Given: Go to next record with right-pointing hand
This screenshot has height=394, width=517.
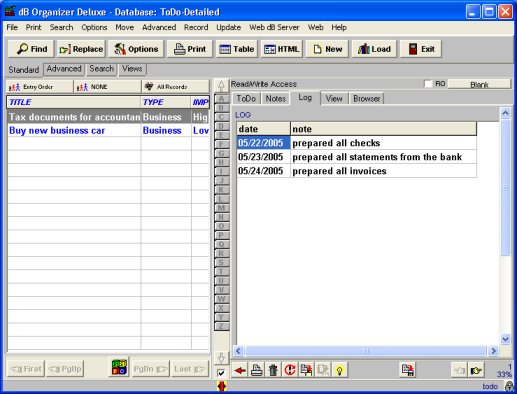Looking at the screenshot, I should pyautogui.click(x=476, y=370).
